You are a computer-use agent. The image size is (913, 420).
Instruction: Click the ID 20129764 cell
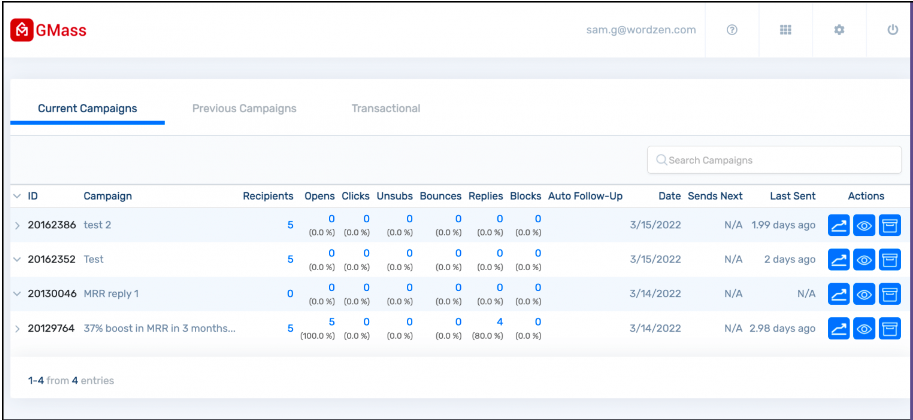[x=51, y=328]
